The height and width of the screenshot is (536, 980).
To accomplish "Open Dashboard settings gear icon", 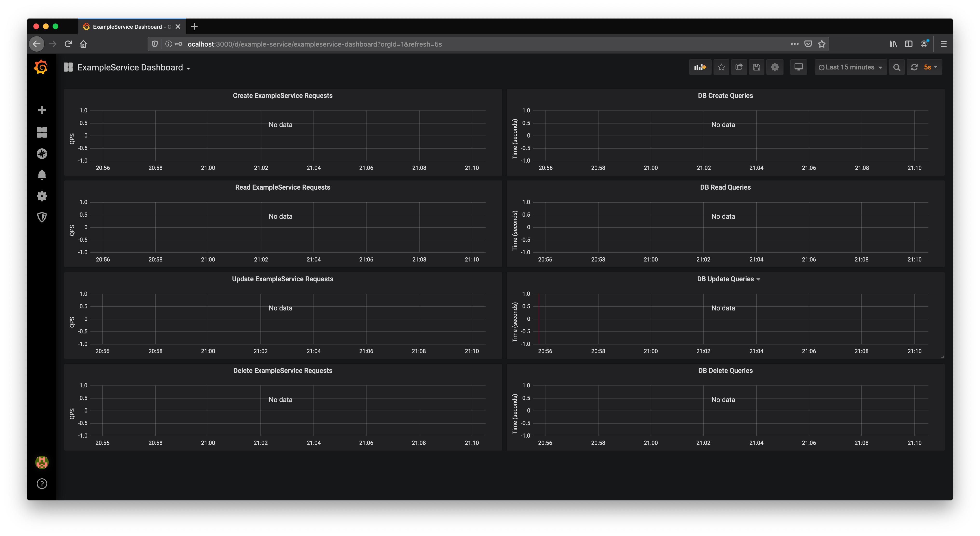I will tap(775, 67).
